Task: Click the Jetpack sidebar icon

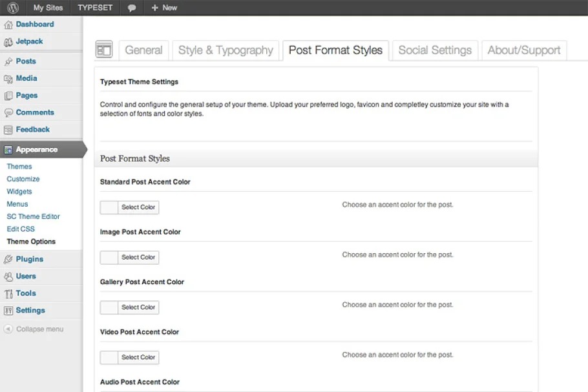Action: (x=8, y=42)
